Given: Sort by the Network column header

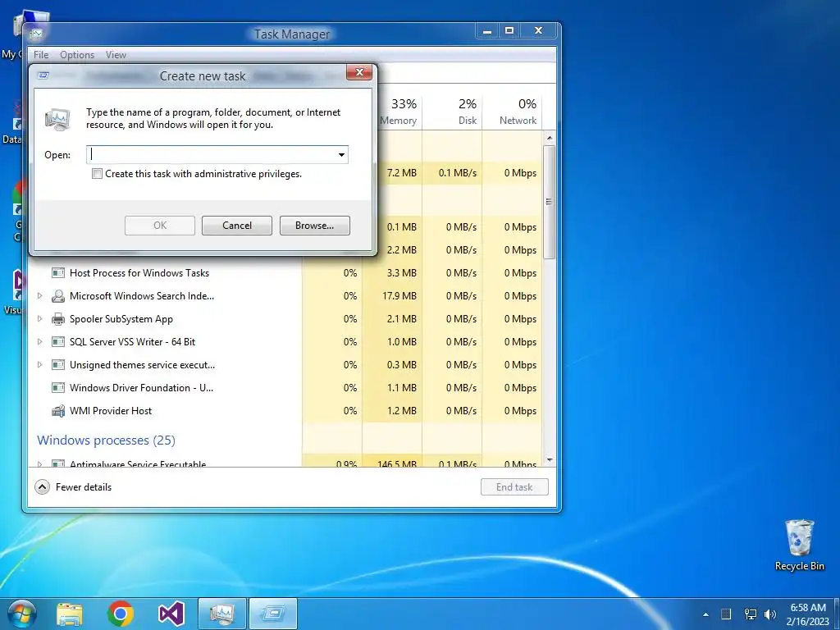Looking at the screenshot, I should [512, 112].
